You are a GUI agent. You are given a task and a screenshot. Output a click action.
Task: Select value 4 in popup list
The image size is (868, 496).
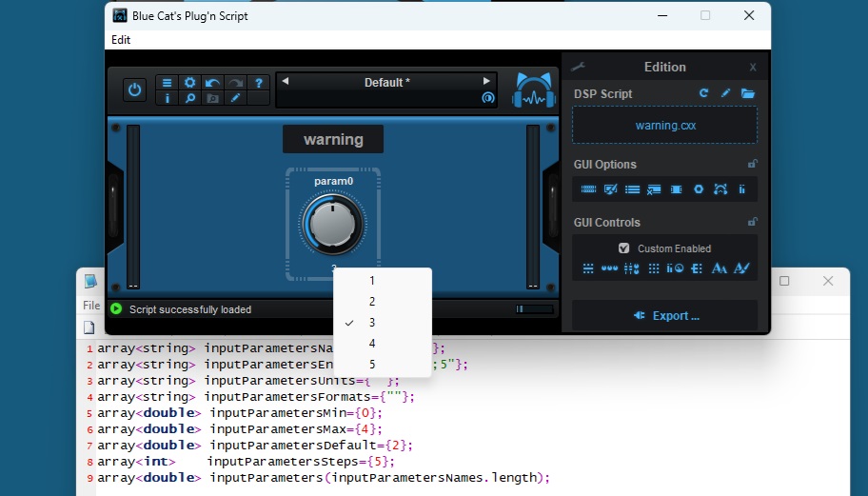(x=372, y=344)
